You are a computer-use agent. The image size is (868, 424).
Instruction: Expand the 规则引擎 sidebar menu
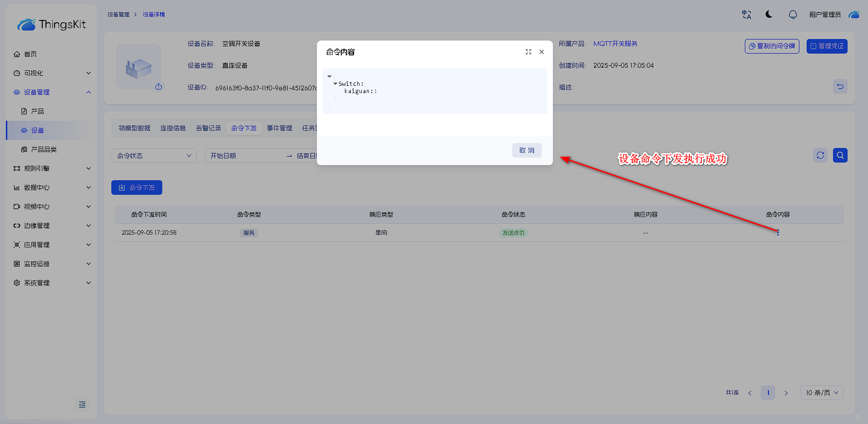coord(51,168)
